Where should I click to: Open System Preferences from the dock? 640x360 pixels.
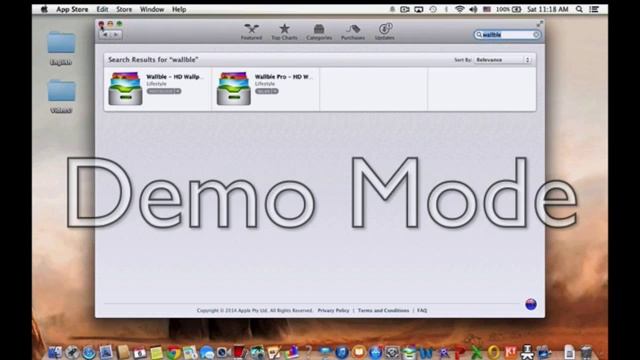point(393,353)
